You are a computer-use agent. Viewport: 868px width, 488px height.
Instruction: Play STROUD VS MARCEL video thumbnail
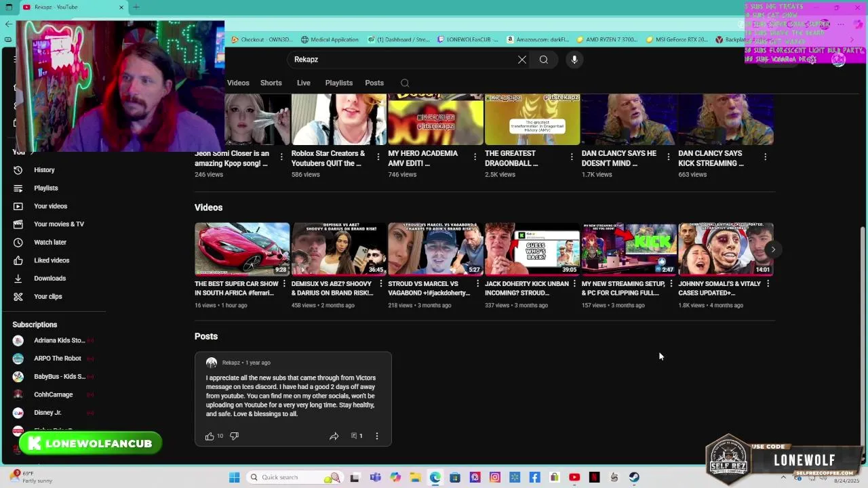click(435, 249)
